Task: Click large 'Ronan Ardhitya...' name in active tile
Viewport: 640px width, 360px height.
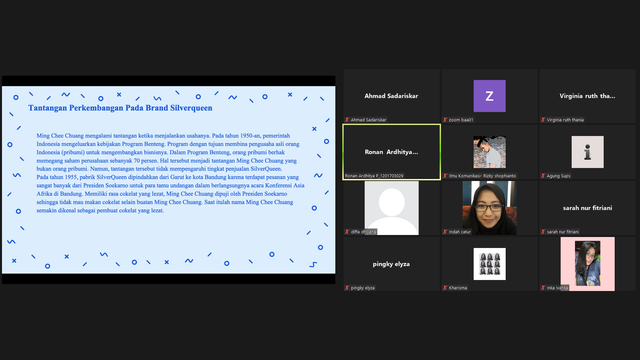Action: pyautogui.click(x=391, y=152)
